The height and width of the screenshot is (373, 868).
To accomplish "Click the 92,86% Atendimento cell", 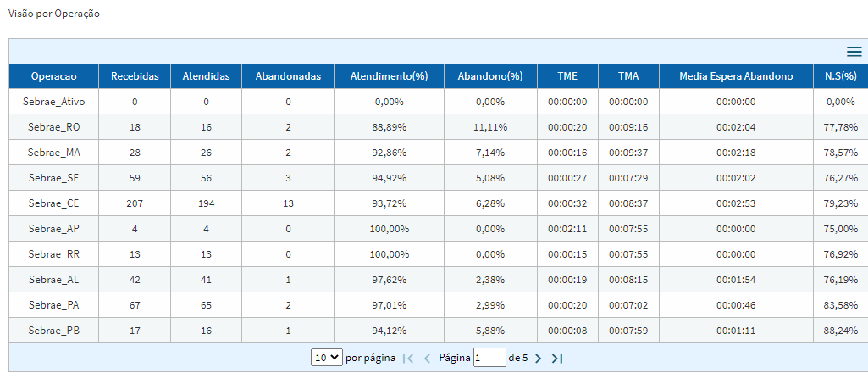I will click(390, 153).
